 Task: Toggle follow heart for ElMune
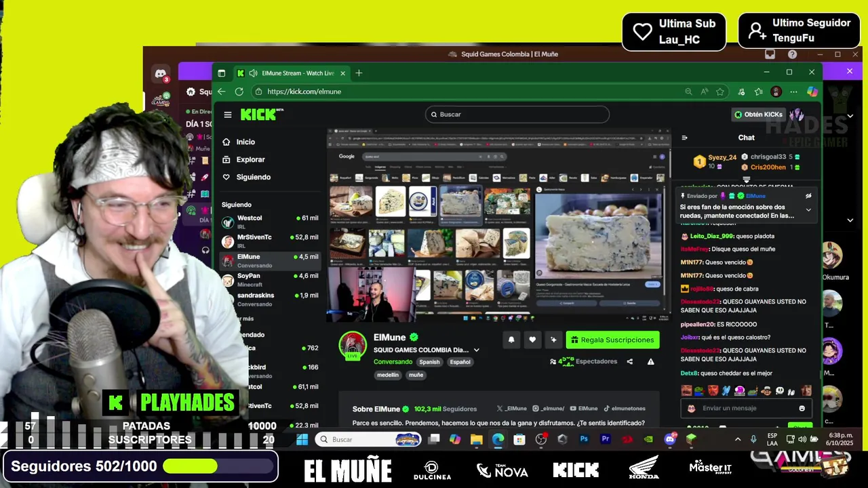pos(532,340)
